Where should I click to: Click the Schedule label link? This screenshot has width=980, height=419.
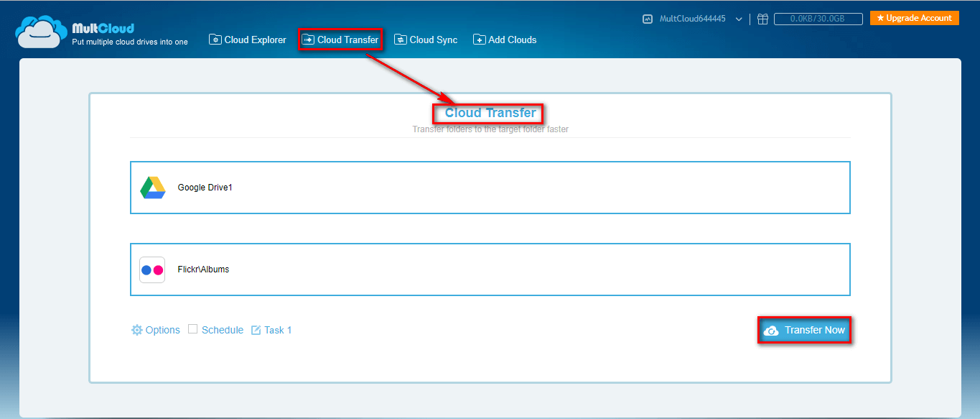coord(223,330)
